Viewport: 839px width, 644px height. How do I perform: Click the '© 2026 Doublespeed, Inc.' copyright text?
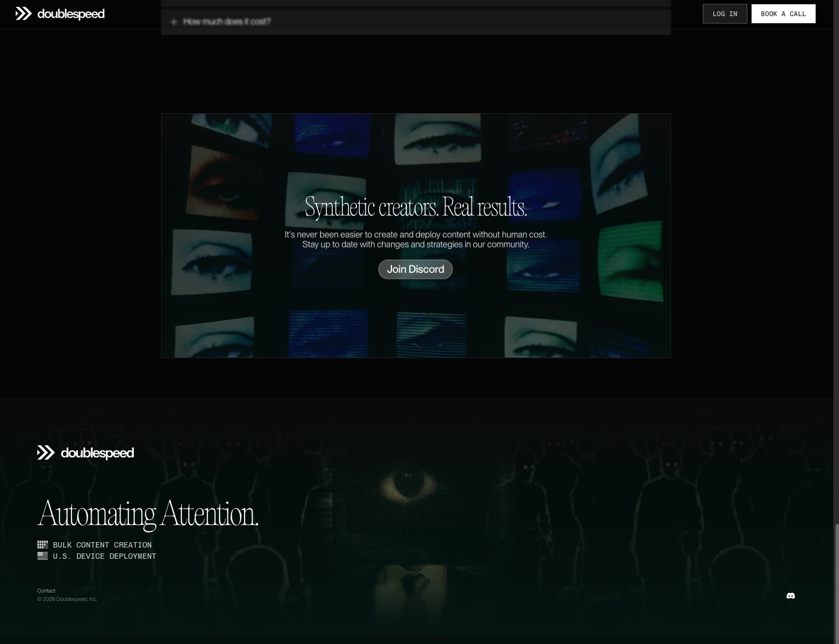pyautogui.click(x=67, y=599)
